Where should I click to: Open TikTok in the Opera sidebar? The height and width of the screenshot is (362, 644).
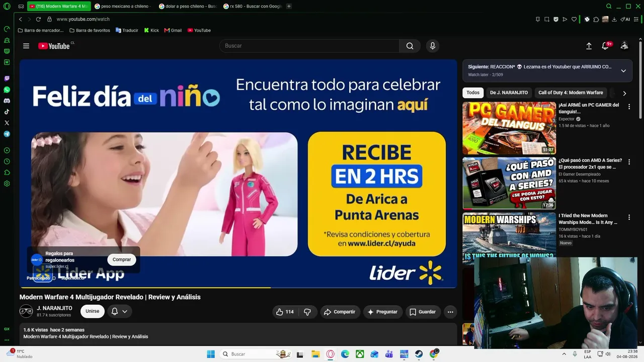(7, 112)
